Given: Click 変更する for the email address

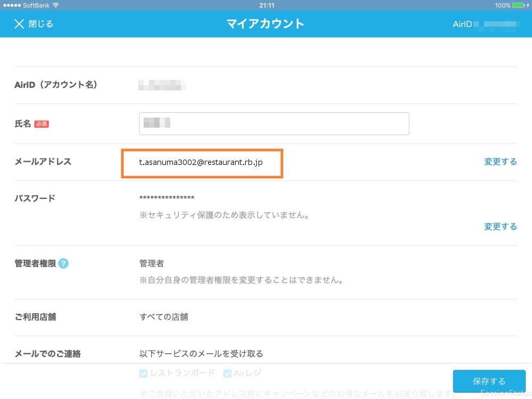Looking at the screenshot, I should (x=500, y=162).
